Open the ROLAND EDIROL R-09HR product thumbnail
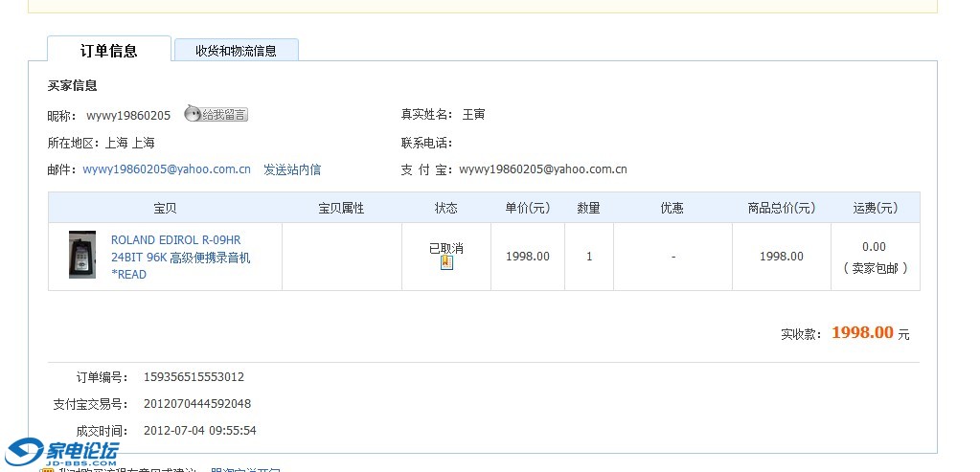Screen dimensions: 980x472 pyautogui.click(x=82, y=255)
